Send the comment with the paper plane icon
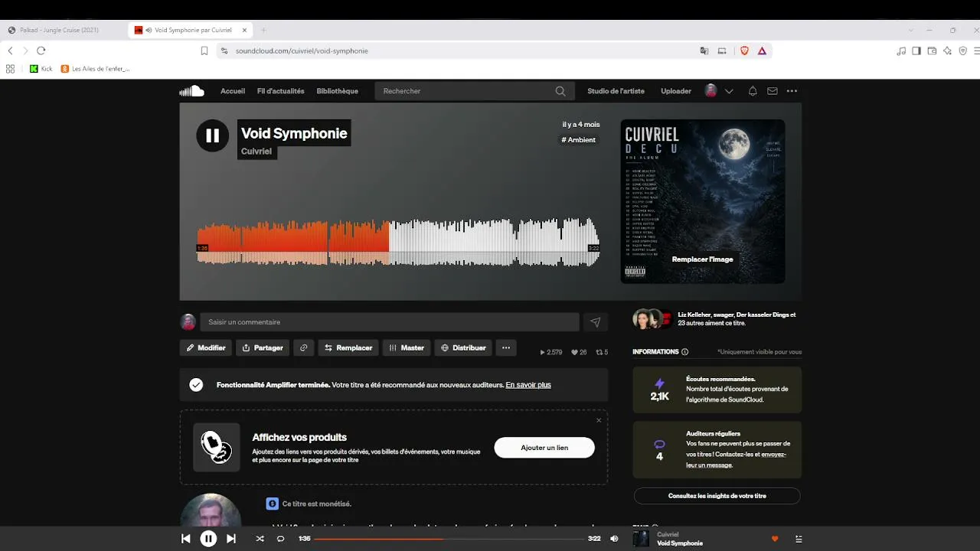Viewport: 980px width, 551px height. [x=596, y=322]
